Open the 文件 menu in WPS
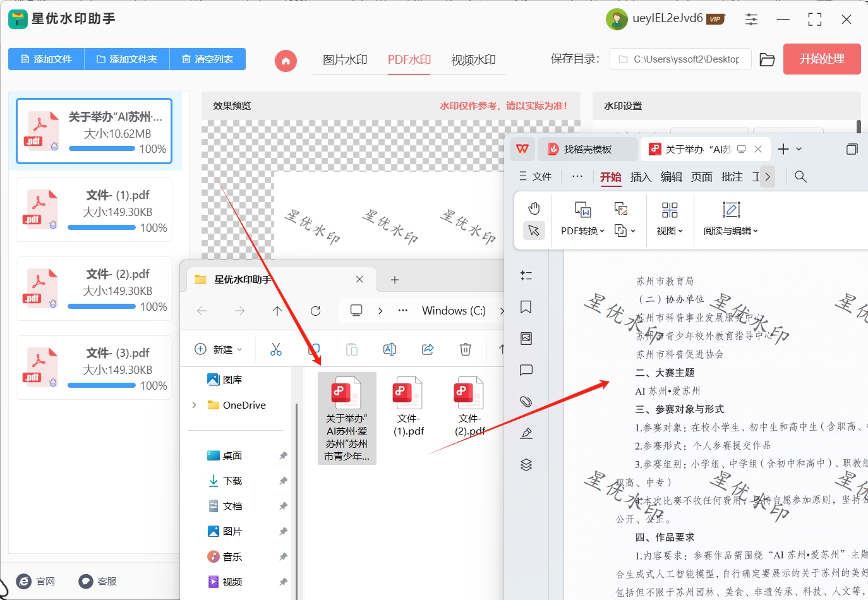868x600 pixels. tap(536, 177)
